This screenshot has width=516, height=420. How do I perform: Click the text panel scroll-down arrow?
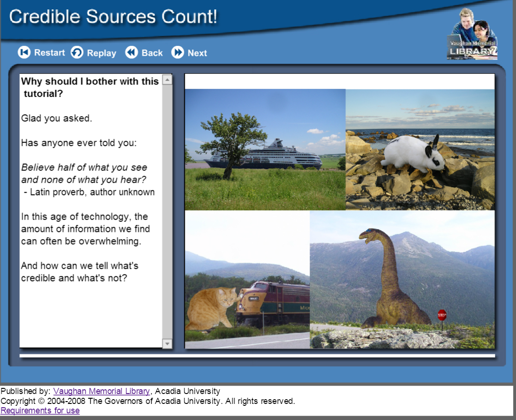[x=167, y=343]
